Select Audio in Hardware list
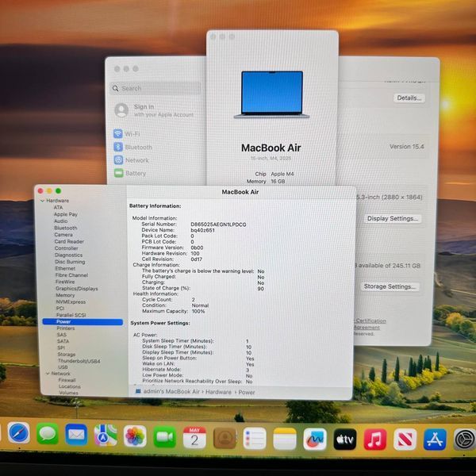The width and height of the screenshot is (476, 476). [61, 221]
